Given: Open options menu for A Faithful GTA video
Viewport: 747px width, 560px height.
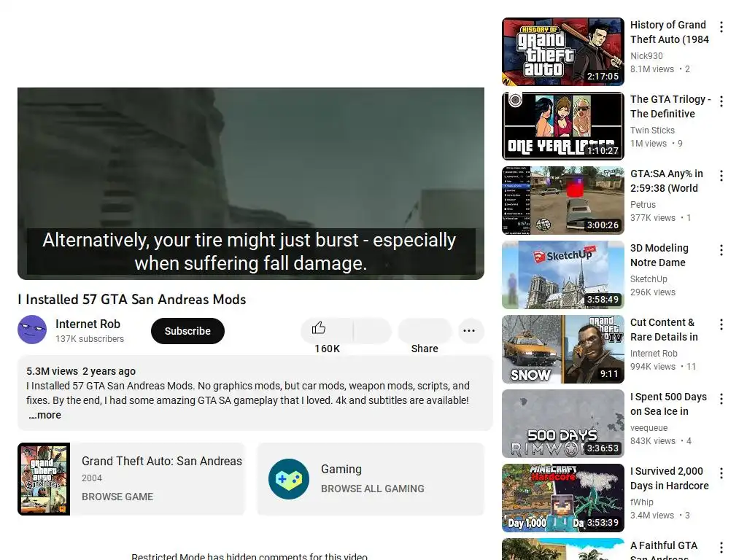Looking at the screenshot, I should coord(721,548).
